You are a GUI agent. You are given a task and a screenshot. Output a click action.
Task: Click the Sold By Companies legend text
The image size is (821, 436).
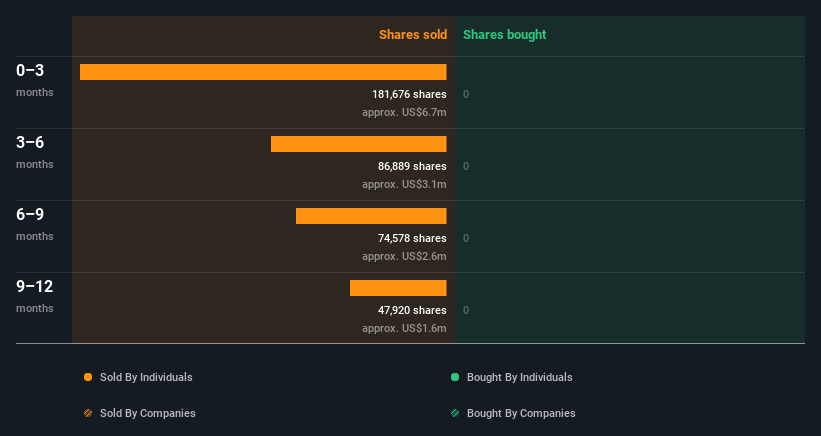[148, 413]
